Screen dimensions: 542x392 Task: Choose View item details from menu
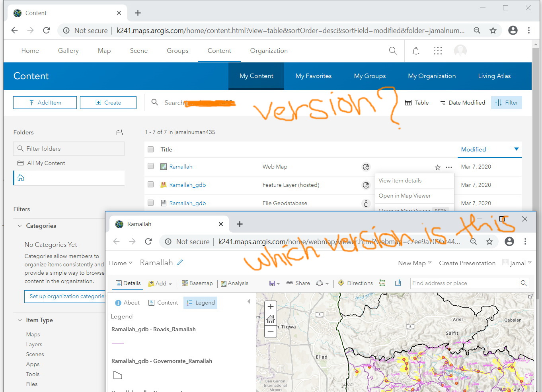tap(414, 180)
